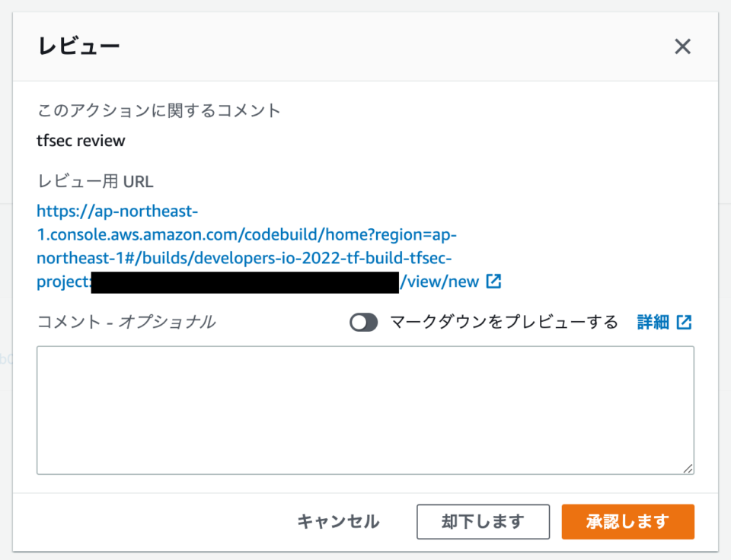This screenshot has width=731, height=560.
Task: Click the キャンセル button
Action: (x=338, y=521)
